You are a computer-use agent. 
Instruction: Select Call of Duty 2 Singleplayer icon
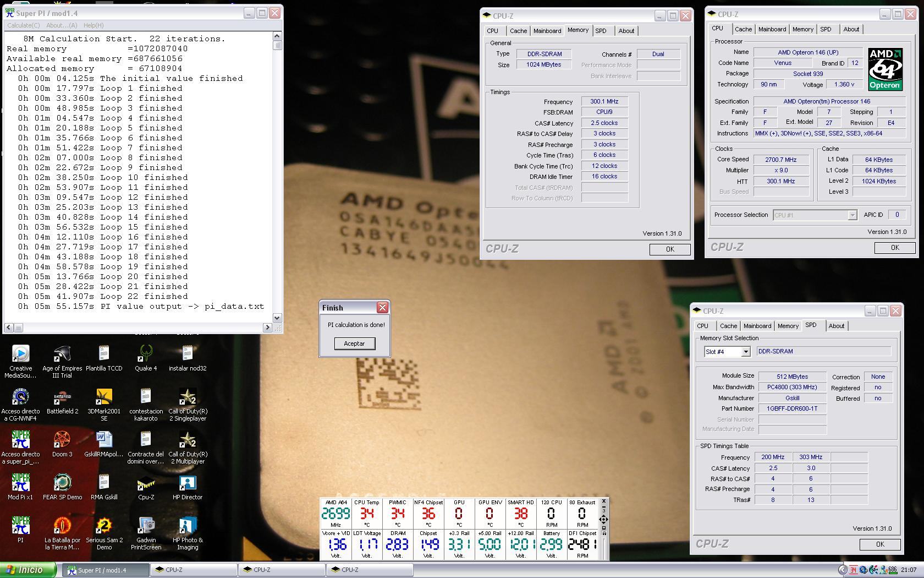[188, 396]
